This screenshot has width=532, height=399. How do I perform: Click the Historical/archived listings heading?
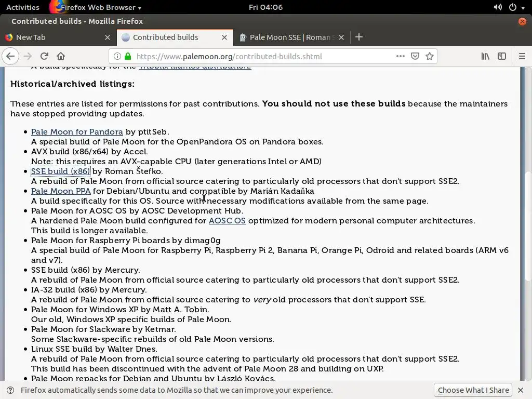tap(72, 84)
